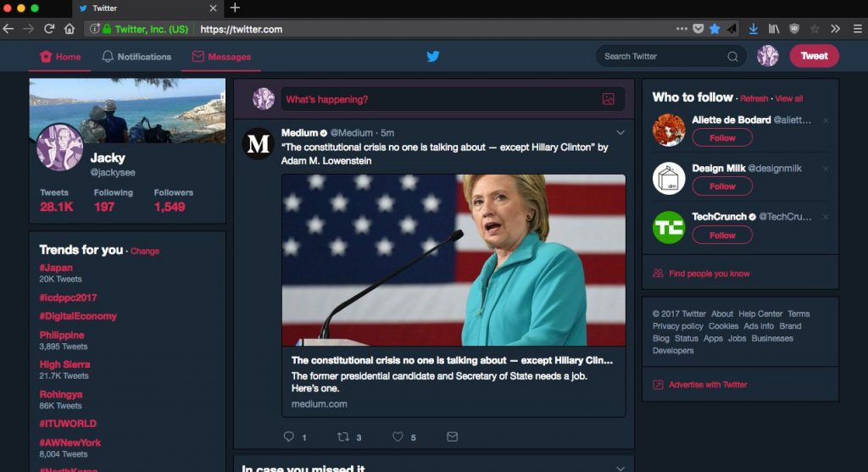
Task: Reload the page with the refresh icon
Action: [48, 29]
